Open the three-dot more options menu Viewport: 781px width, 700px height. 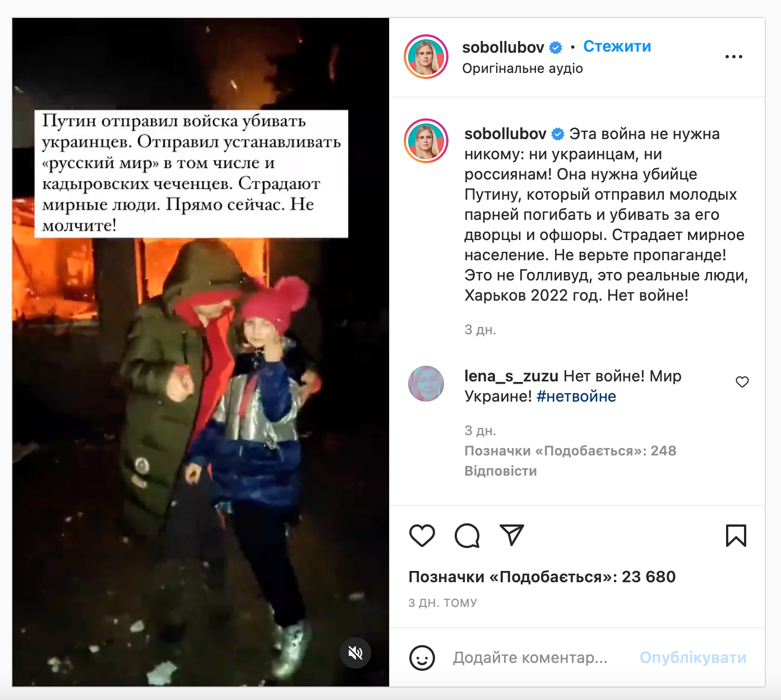(733, 57)
